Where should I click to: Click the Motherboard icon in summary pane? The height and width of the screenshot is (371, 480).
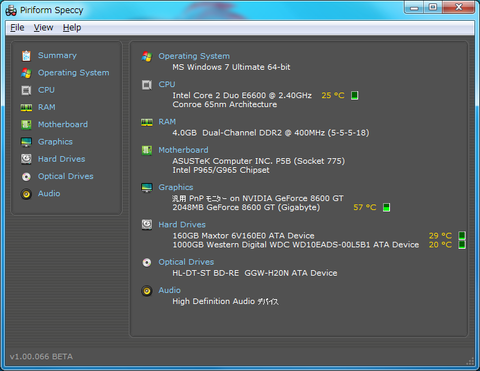click(x=147, y=150)
